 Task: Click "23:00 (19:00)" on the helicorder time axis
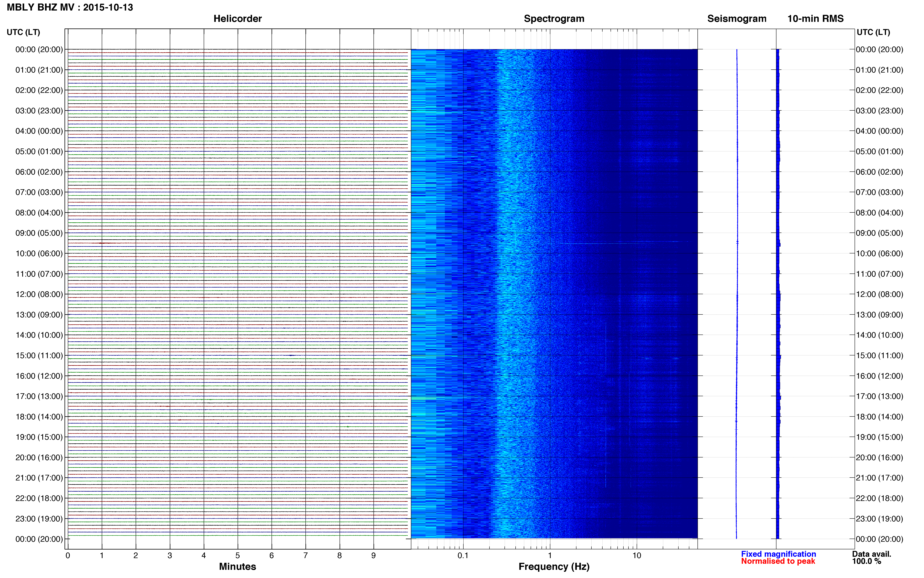coord(39,519)
